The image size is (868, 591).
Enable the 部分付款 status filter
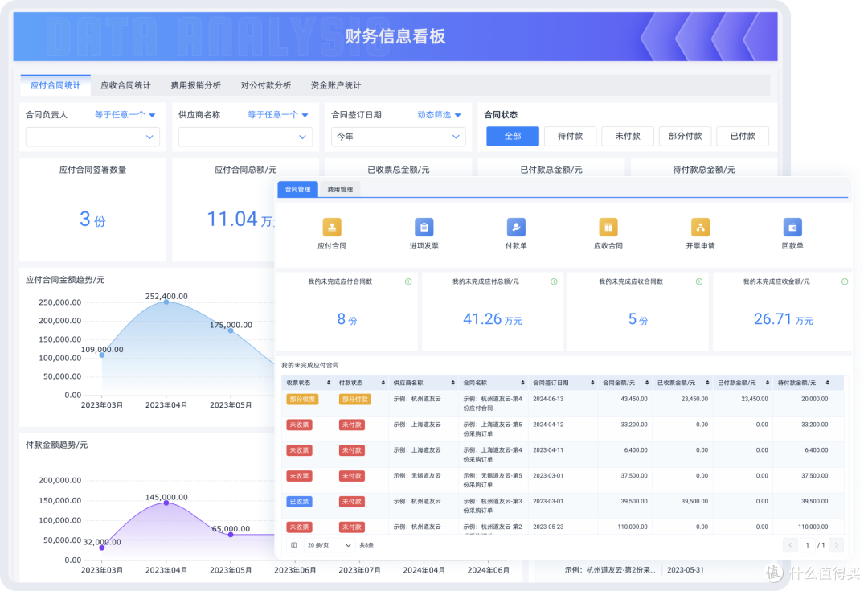click(685, 136)
